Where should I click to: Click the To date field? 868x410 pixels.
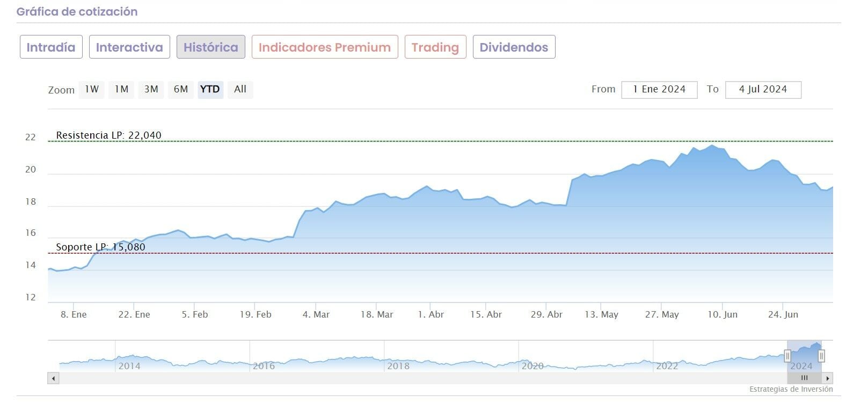(x=763, y=90)
